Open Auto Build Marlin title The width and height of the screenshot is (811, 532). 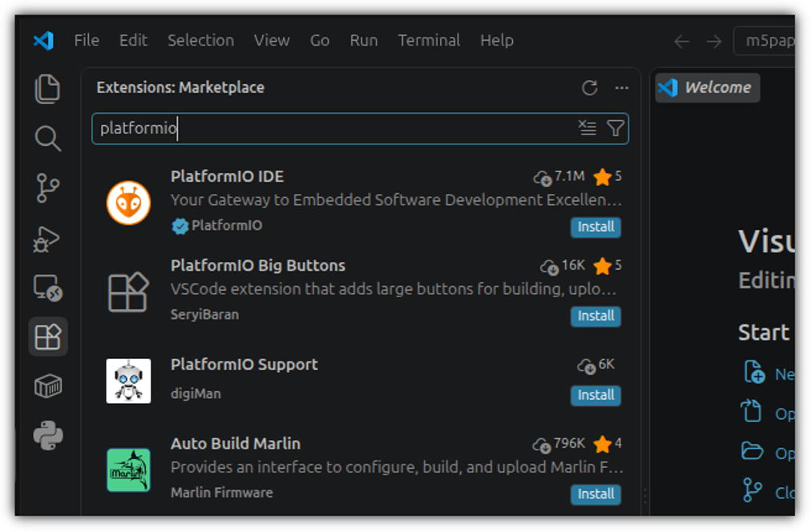click(236, 444)
